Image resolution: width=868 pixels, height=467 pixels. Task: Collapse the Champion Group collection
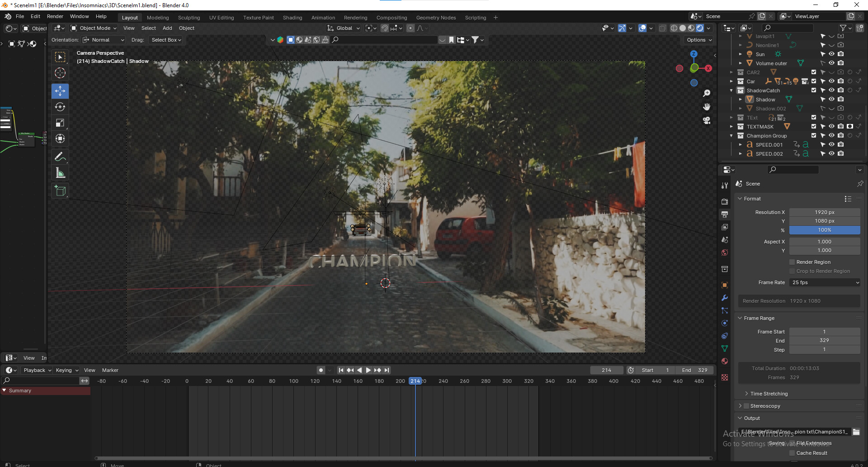coord(731,136)
